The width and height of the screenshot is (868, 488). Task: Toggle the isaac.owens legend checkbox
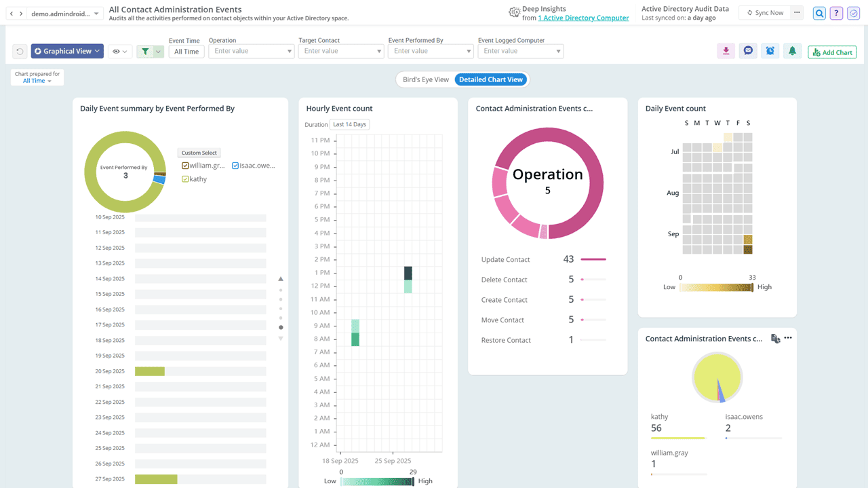(235, 166)
